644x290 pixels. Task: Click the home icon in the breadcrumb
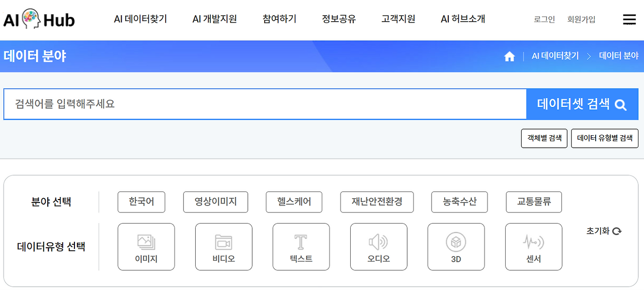tap(509, 56)
